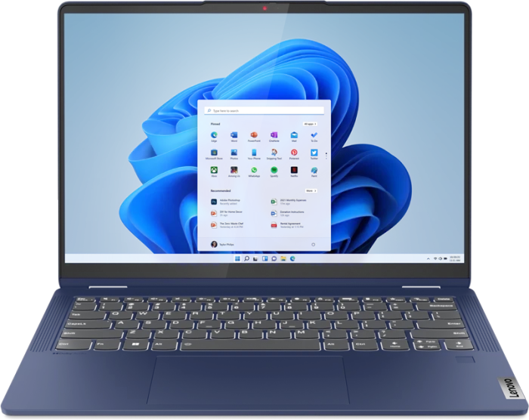Open the Donation Instructions document
The height and width of the screenshot is (420, 529).
point(288,213)
